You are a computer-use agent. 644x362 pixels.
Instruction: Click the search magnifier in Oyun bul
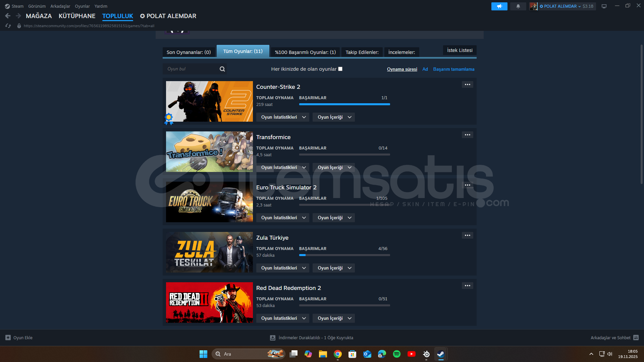[x=222, y=69]
